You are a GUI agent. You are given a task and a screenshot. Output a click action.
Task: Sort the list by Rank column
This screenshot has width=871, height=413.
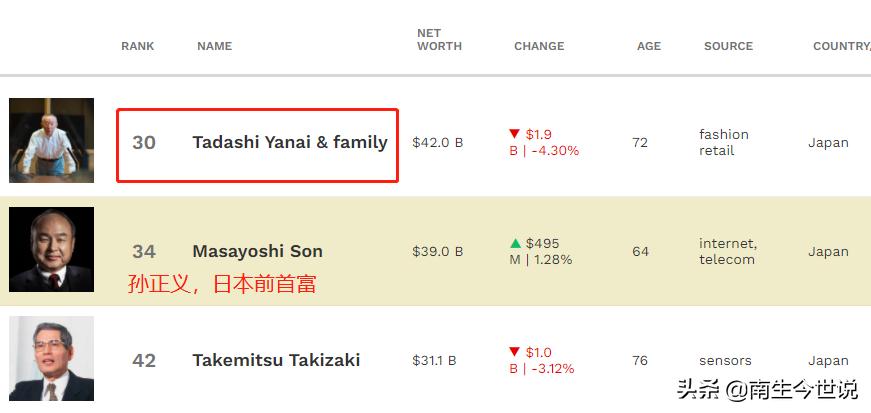coord(137,46)
